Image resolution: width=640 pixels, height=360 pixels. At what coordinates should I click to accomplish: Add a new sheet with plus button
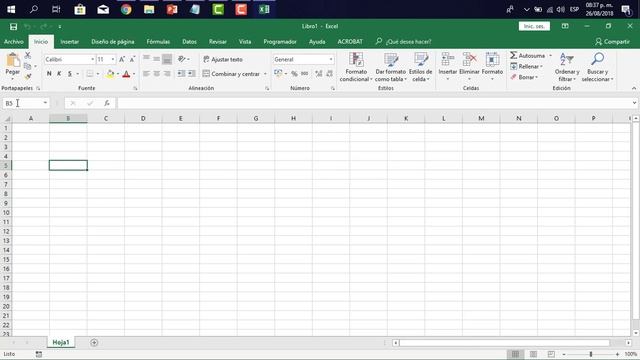point(94,342)
